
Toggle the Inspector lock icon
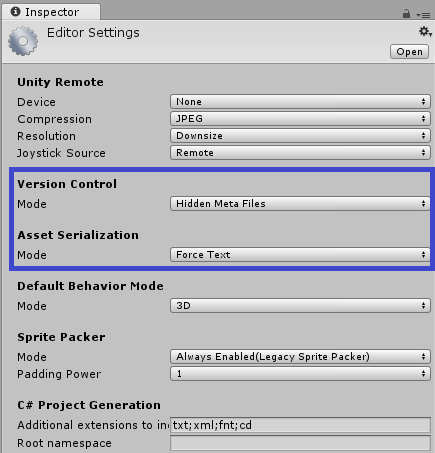pos(406,14)
